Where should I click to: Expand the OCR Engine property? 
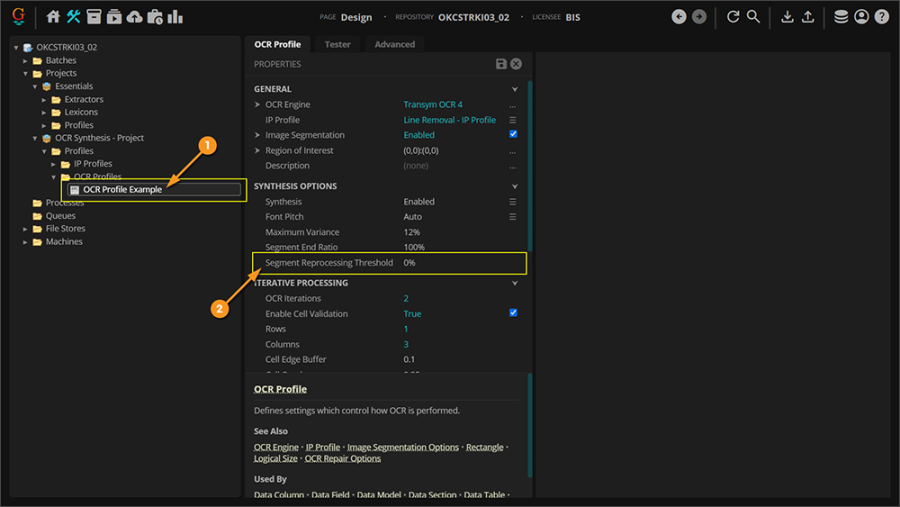(257, 105)
